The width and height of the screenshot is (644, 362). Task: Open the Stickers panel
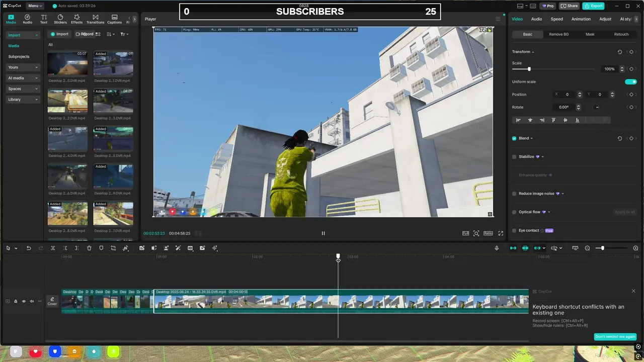coord(60,19)
